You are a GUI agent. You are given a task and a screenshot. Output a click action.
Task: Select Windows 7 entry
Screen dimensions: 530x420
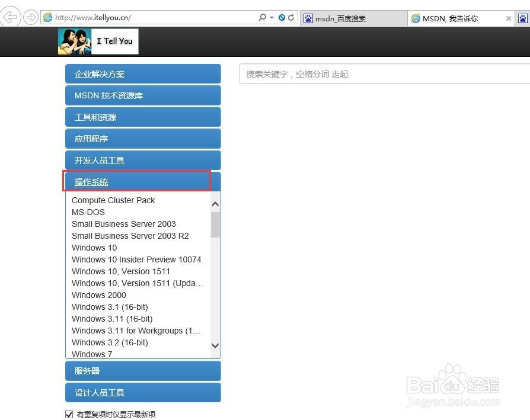[x=92, y=354]
